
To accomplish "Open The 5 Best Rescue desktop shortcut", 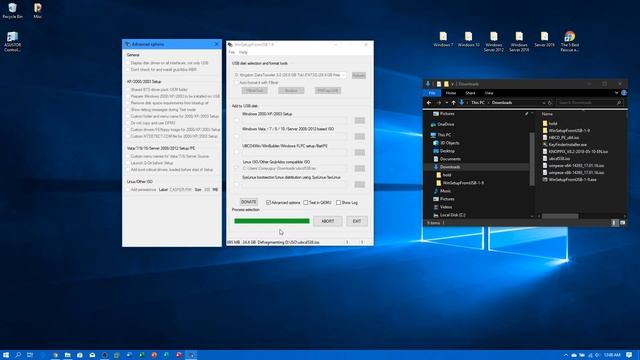I will pyautogui.click(x=570, y=42).
